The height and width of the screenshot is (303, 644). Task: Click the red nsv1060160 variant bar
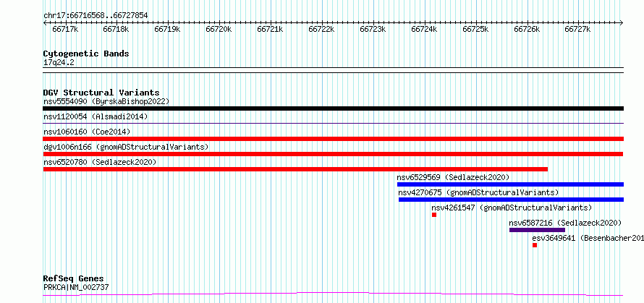click(334, 139)
